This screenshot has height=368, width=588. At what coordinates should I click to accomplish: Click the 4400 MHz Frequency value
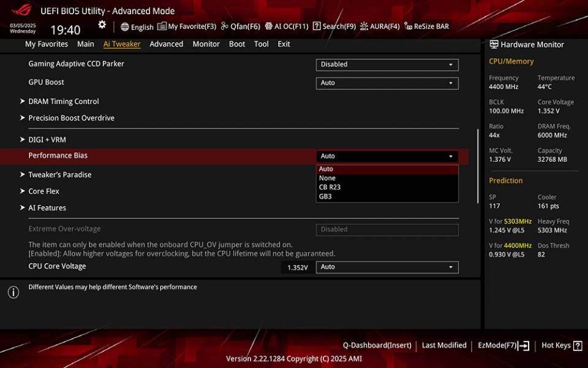(503, 86)
